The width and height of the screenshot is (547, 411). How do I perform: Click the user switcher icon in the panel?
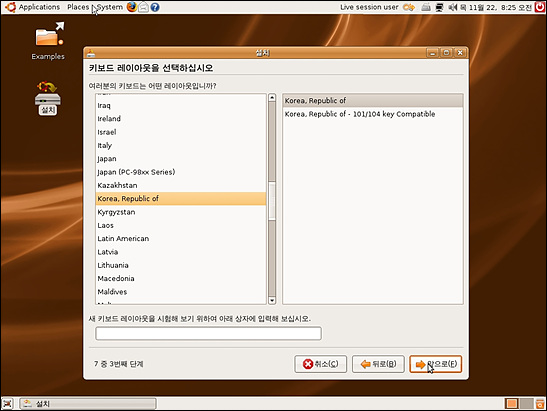tap(409, 7)
